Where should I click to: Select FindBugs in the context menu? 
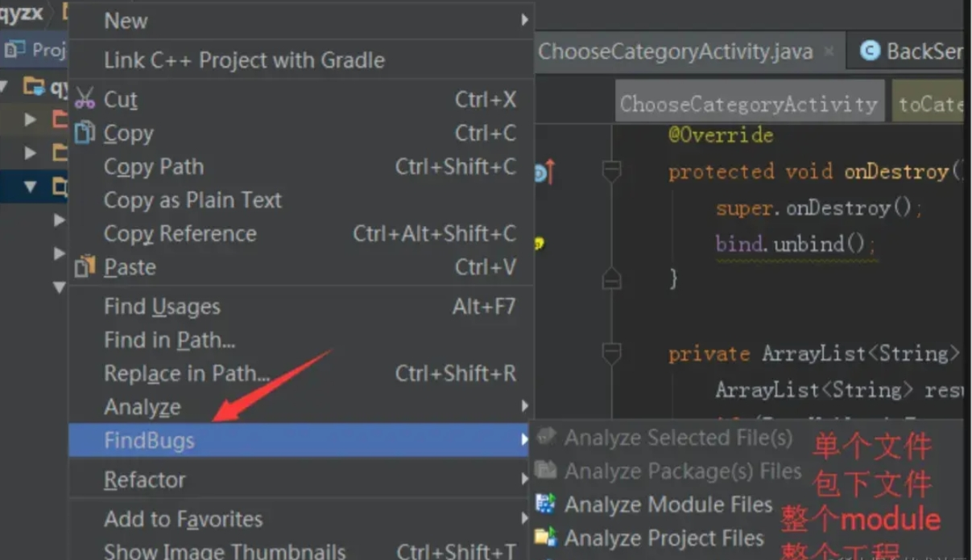[x=149, y=440]
